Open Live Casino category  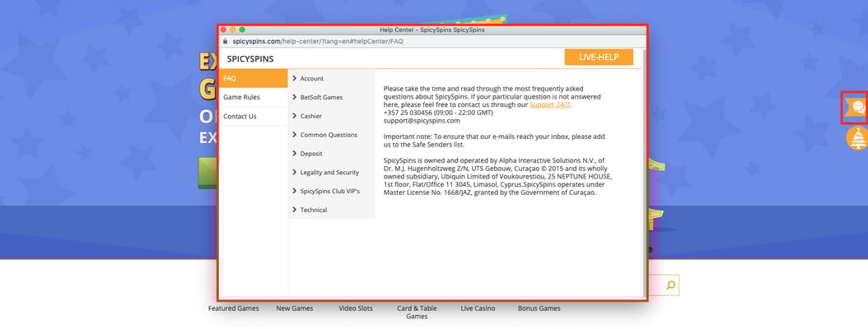pos(478,308)
